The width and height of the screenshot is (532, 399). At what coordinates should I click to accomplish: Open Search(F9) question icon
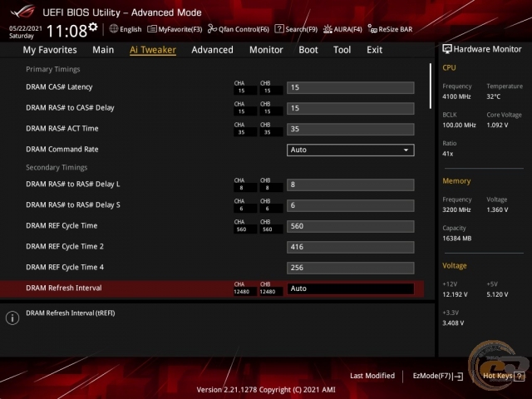279,29
